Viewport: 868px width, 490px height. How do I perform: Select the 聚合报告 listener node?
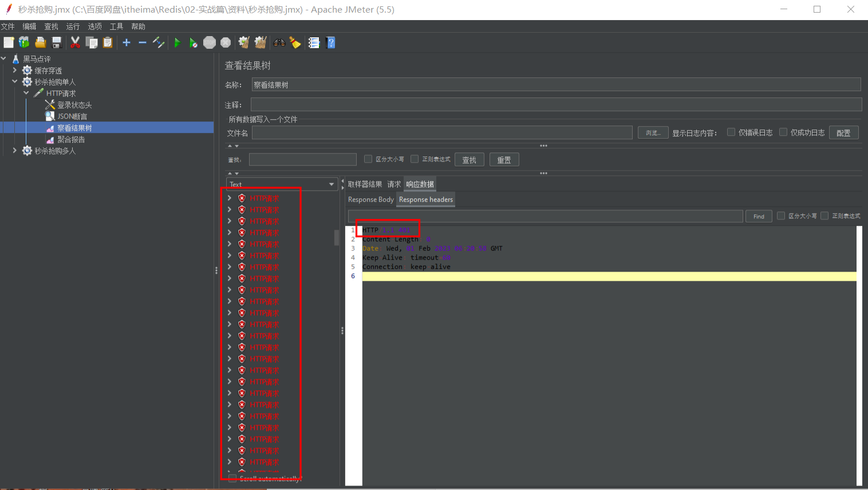[x=71, y=139]
